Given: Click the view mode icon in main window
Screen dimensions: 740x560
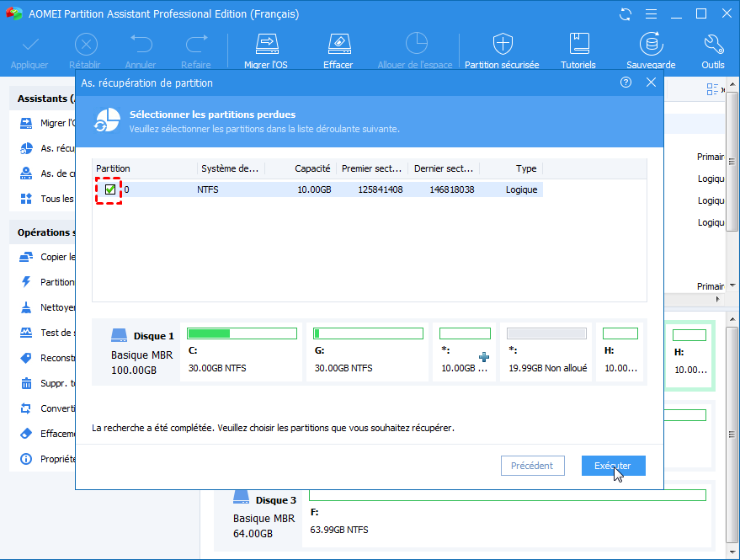Looking at the screenshot, I should pos(712,88).
